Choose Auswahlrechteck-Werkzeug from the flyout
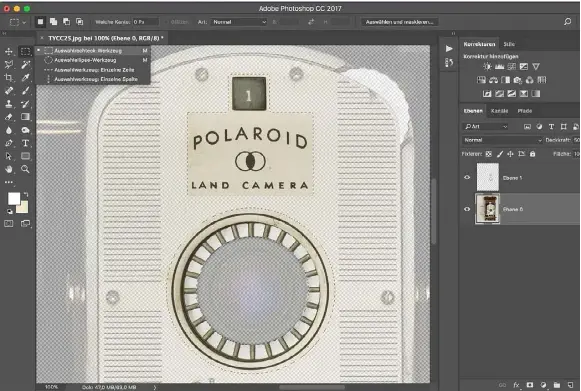This screenshot has height=391, width=581. coord(93,51)
